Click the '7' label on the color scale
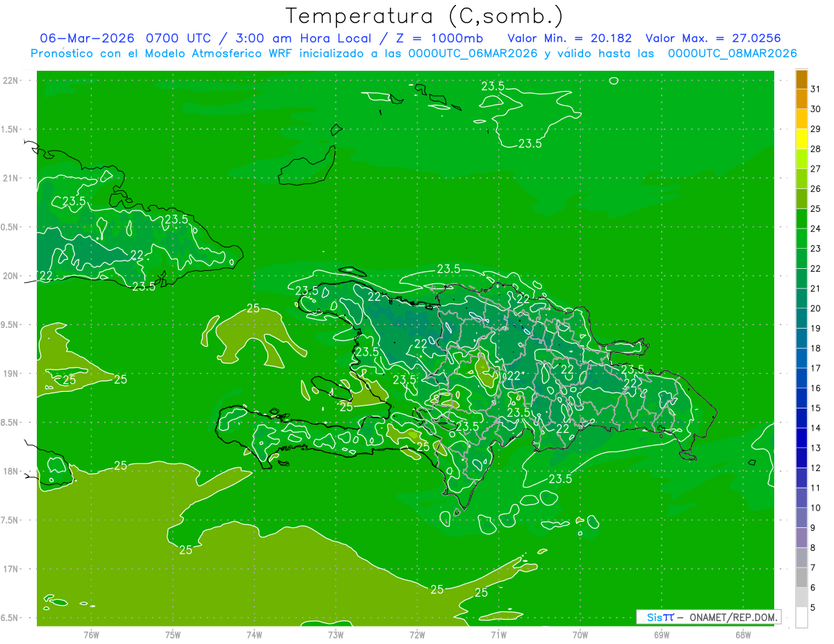The image size is (834, 644). pos(812,568)
